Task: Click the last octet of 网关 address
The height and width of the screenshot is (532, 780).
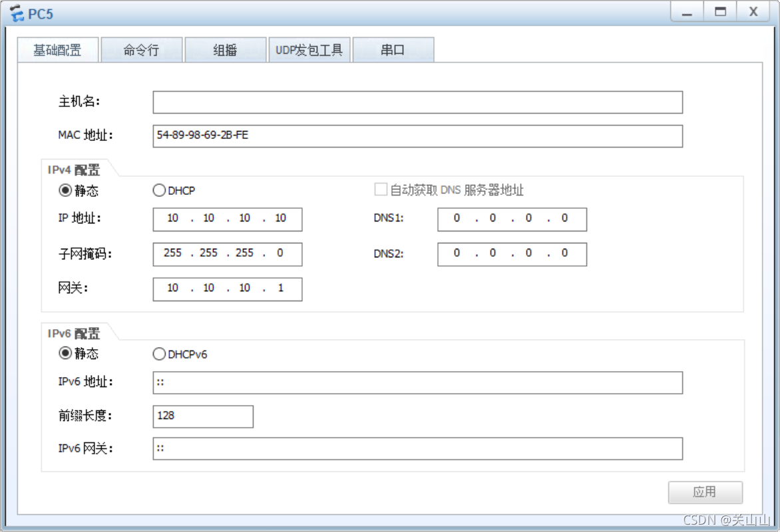Action: click(281, 288)
